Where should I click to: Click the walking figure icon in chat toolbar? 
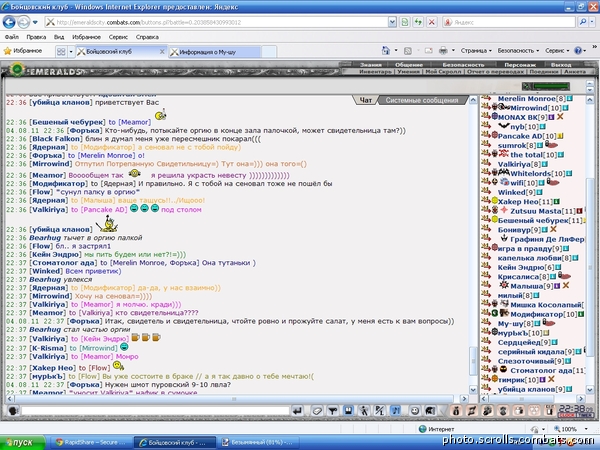pos(364,411)
